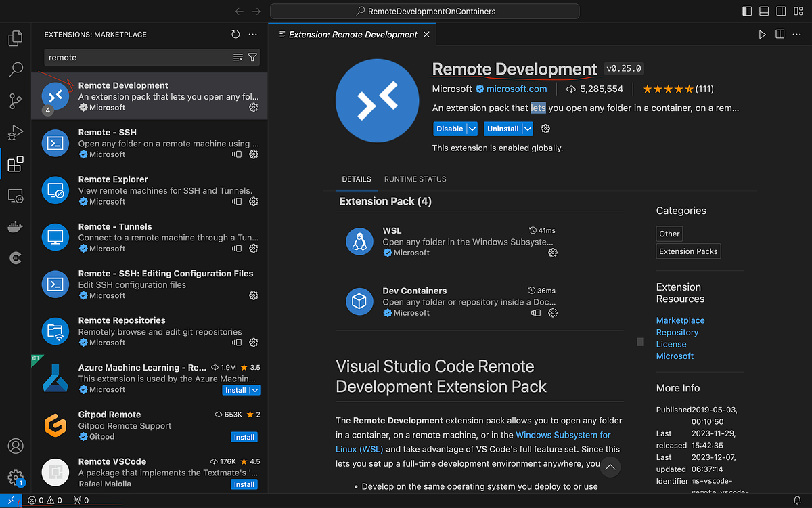
Task: Expand the Uninstall button dropdown arrow
Action: point(528,129)
